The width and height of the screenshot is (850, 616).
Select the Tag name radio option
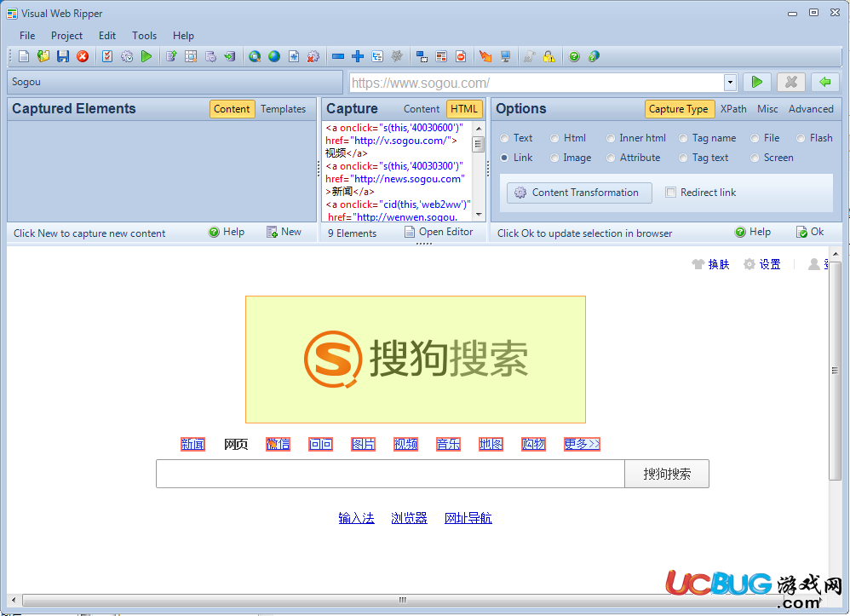[684, 138]
